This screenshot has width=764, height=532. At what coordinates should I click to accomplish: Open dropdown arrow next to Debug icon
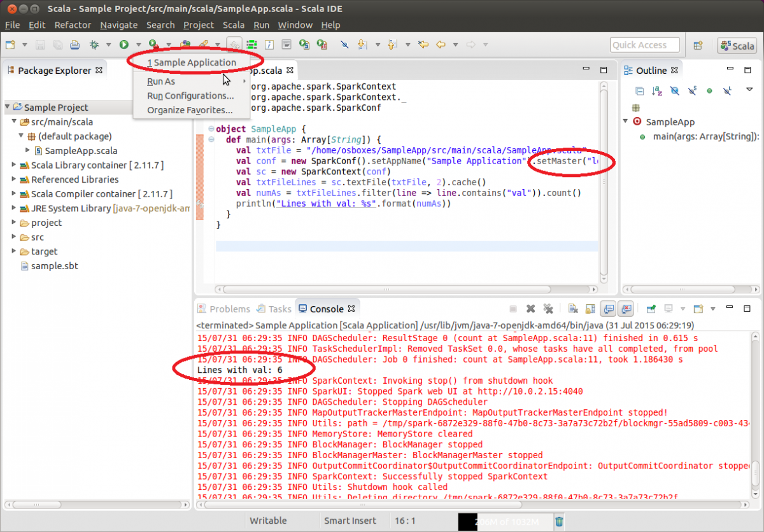point(108,45)
